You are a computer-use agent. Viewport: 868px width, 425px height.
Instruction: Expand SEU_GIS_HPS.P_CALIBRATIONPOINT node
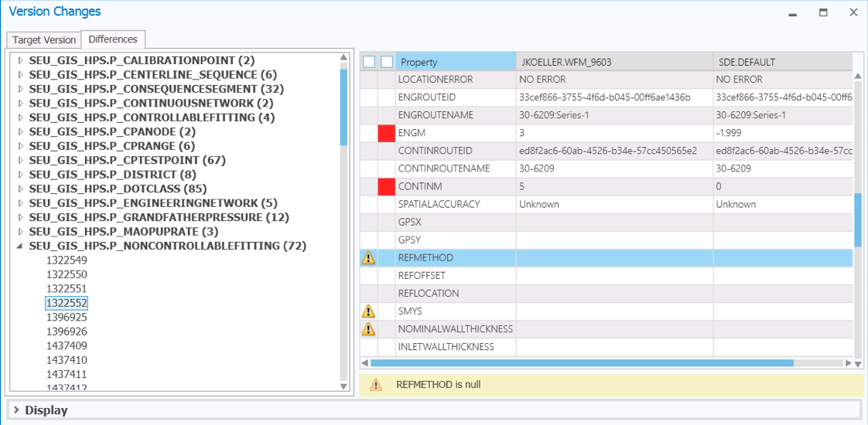pos(21,59)
